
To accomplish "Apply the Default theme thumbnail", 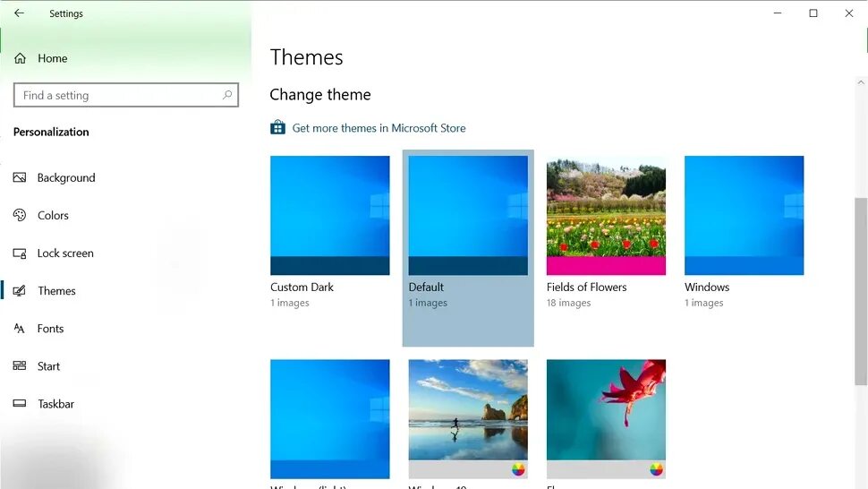I will click(x=468, y=215).
